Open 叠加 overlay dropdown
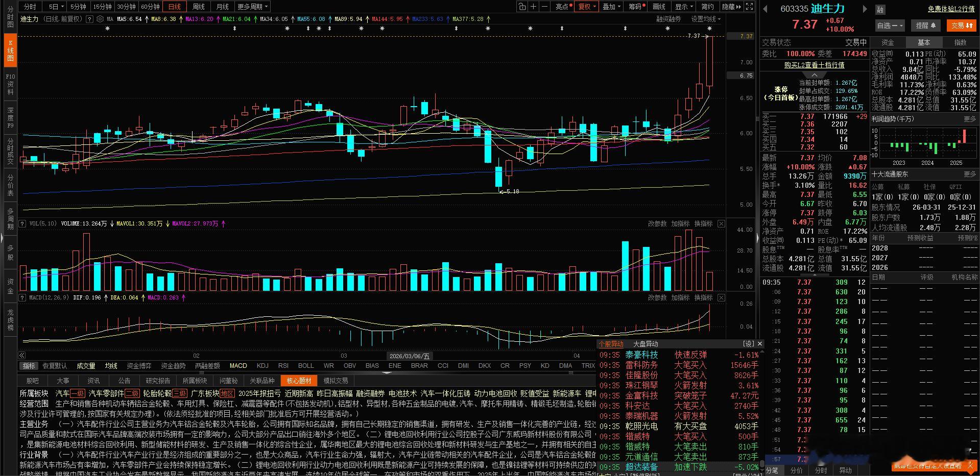Screen dimensions: 980x476 [x=611, y=7]
